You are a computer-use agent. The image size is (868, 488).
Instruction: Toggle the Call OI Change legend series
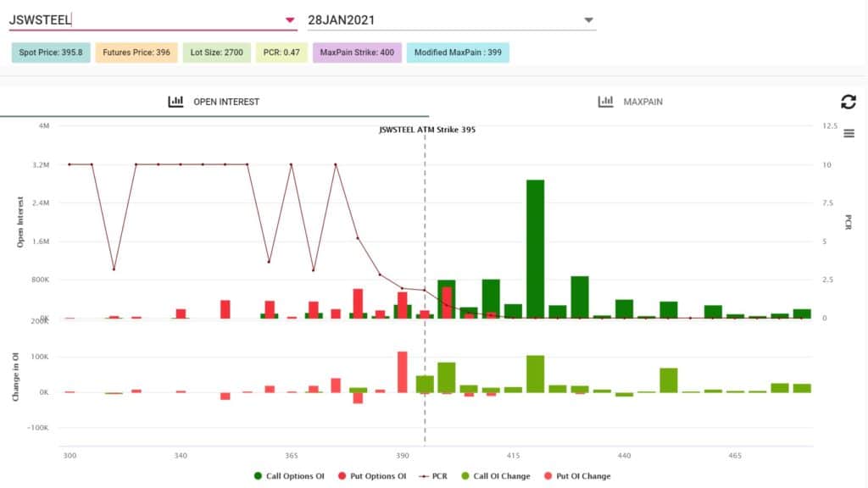click(495, 476)
